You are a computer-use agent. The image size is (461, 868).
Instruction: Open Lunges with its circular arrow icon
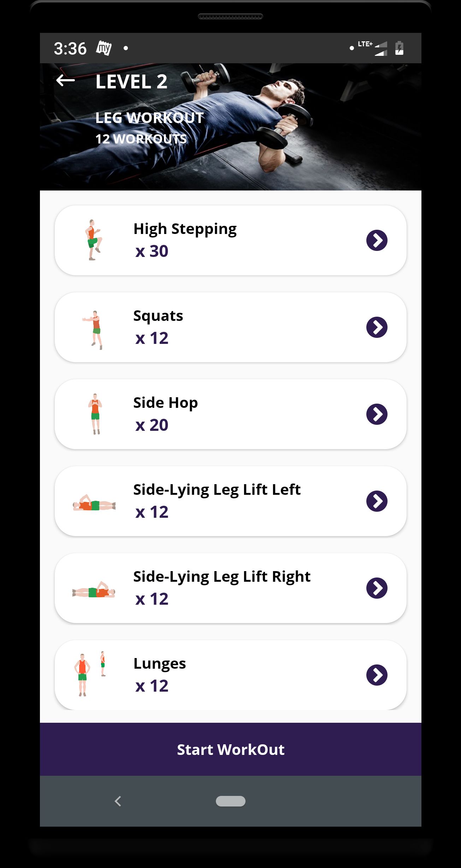377,675
